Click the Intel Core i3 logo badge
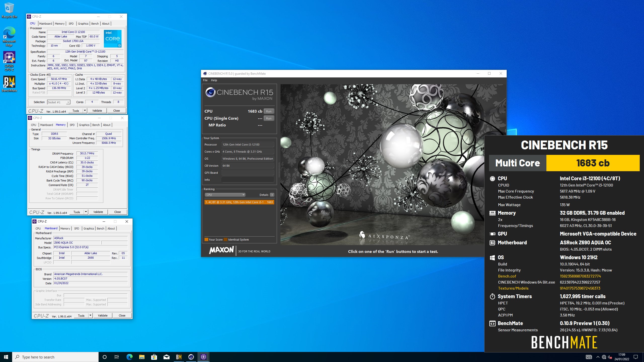 click(x=113, y=38)
